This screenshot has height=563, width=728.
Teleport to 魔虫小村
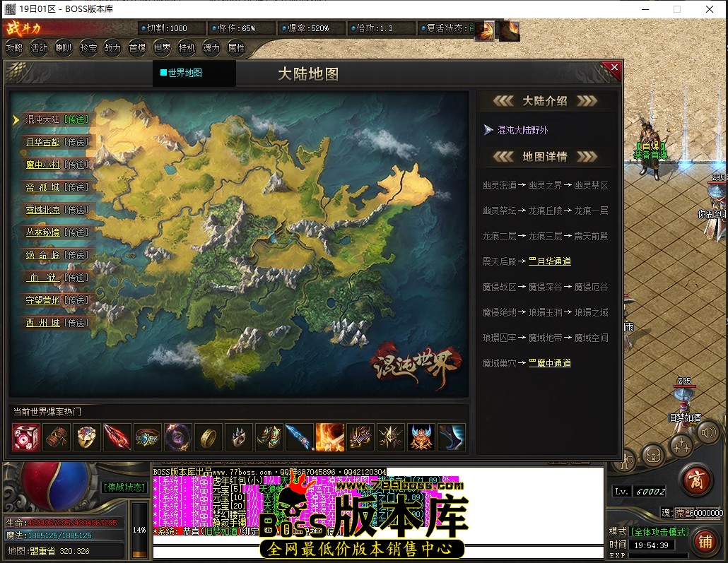tap(76, 165)
